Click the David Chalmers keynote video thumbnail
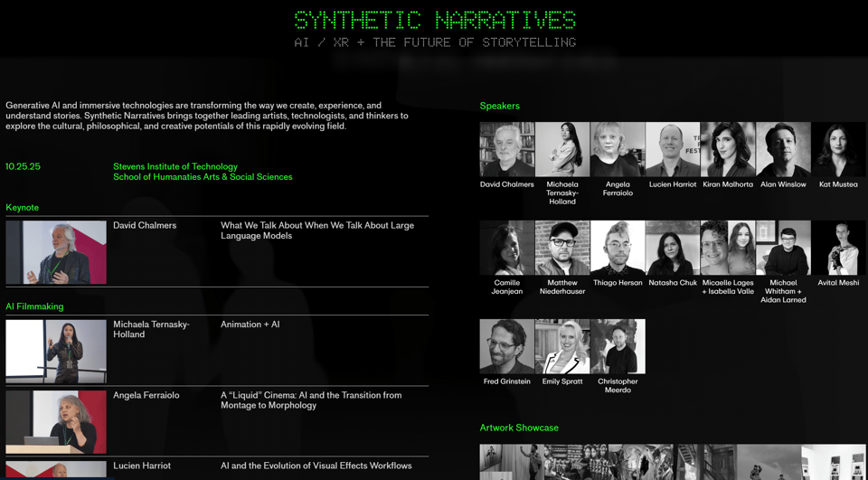868x480 pixels. click(x=56, y=252)
